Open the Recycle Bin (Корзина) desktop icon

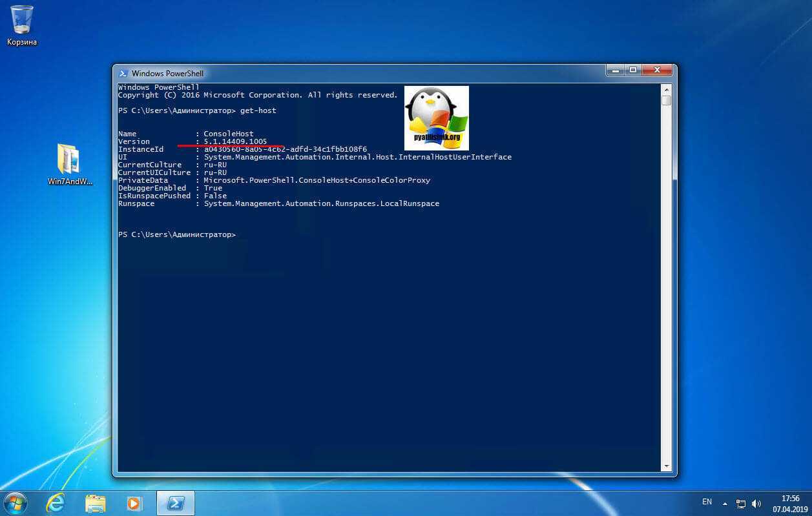(22, 26)
